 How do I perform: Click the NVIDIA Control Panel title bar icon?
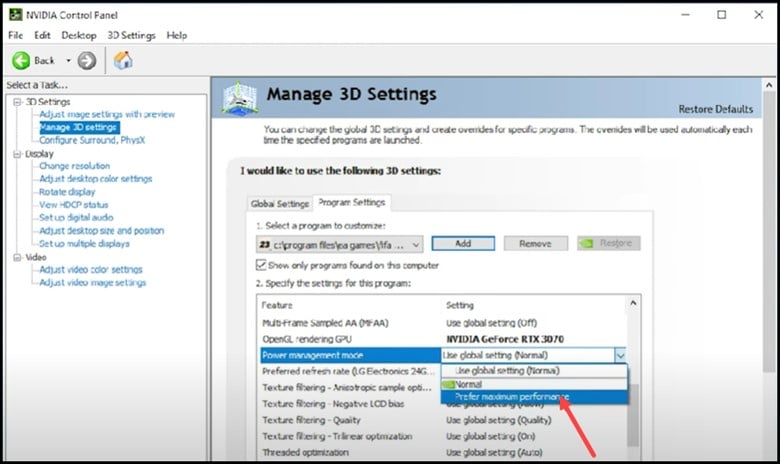pyautogui.click(x=13, y=15)
